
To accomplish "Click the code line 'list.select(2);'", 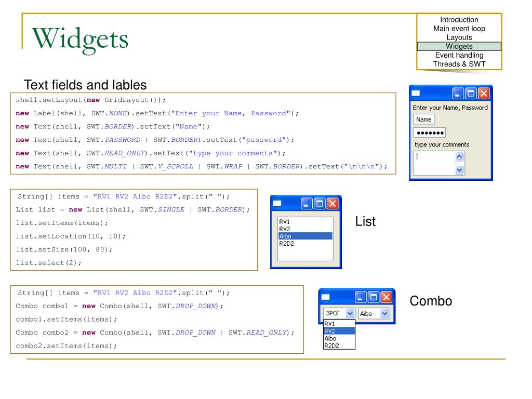I will click(x=48, y=263).
